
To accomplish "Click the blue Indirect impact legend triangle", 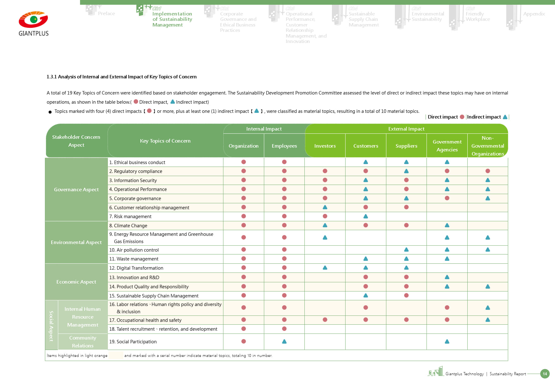I will 505,117.
